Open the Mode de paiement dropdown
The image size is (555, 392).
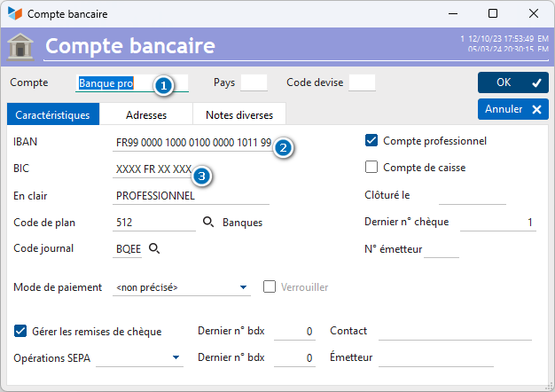coord(182,287)
